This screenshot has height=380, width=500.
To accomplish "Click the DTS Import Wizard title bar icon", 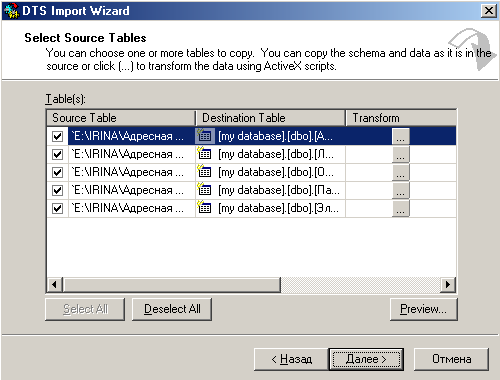I will [x=12, y=11].
